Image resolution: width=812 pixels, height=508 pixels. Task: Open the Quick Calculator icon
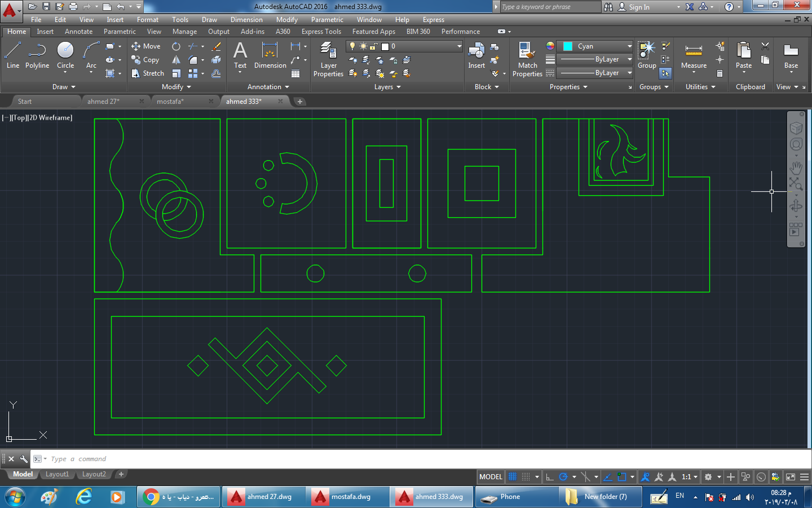pyautogui.click(x=720, y=73)
